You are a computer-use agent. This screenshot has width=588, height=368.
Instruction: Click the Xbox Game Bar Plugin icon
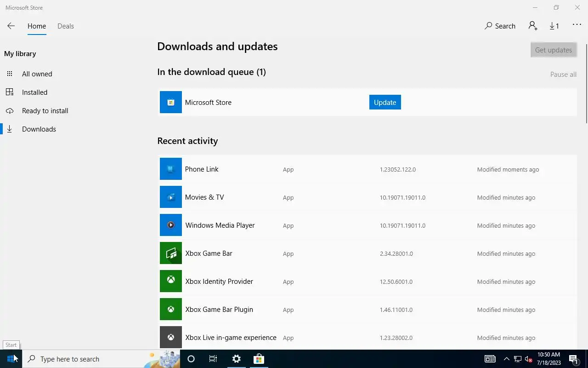(x=171, y=309)
